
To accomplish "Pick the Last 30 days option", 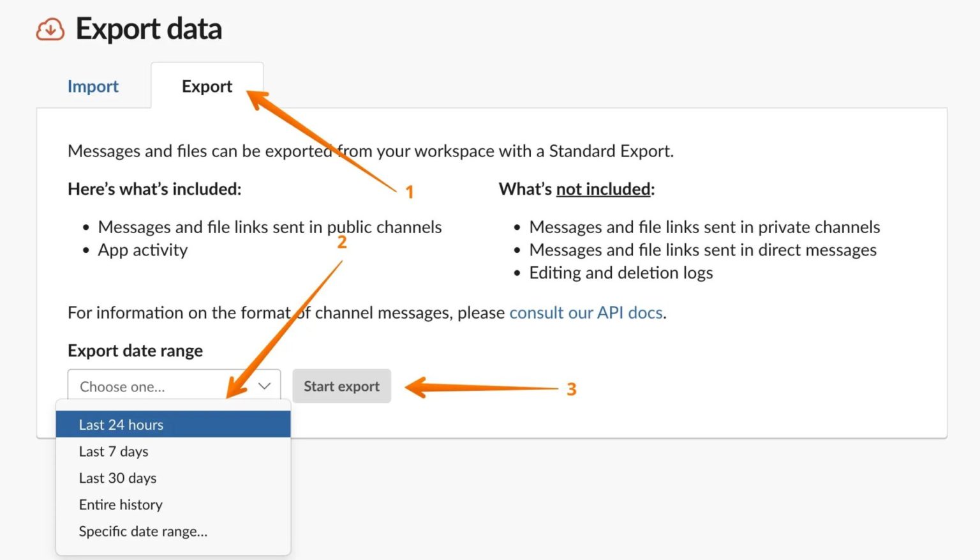I will [117, 478].
